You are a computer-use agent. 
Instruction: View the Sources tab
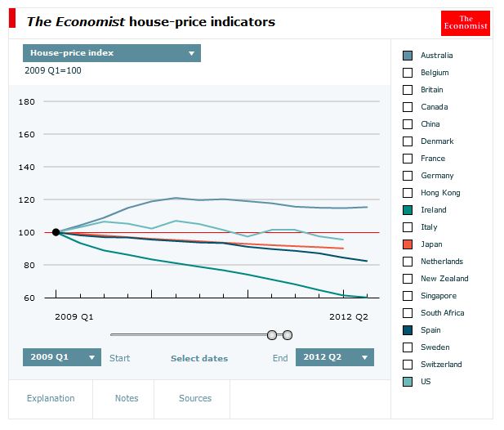coord(195,398)
